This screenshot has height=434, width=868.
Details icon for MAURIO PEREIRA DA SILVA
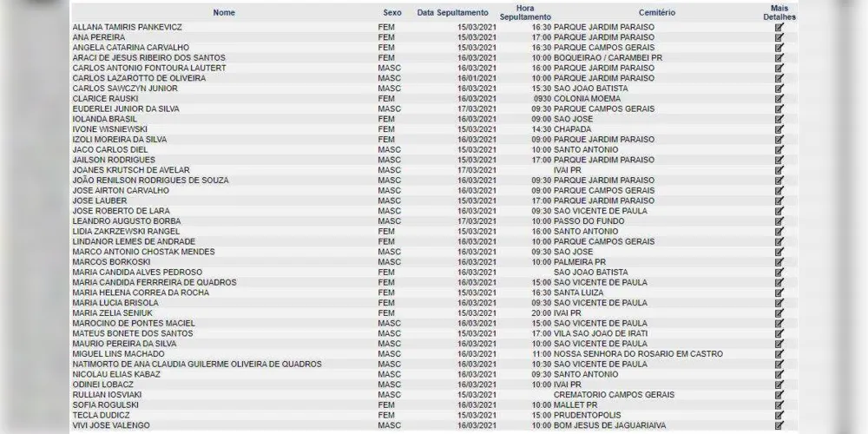779,344
